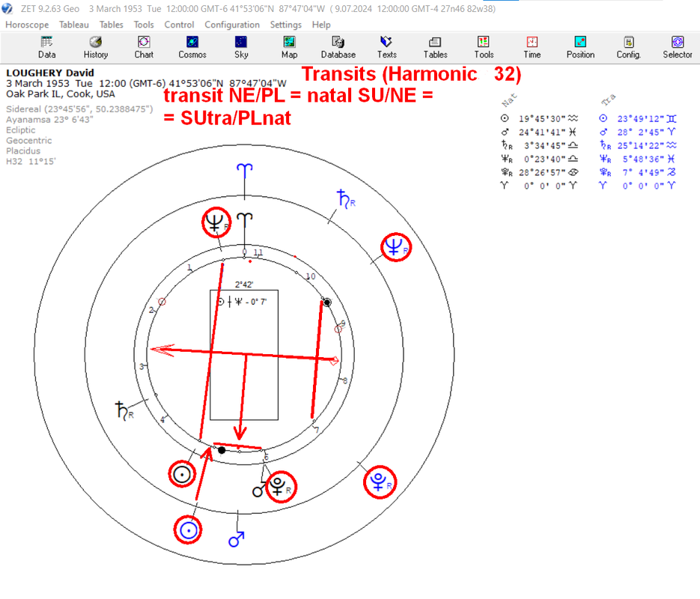The image size is (700, 599).
Task: Open the Texts toolbar icon
Action: tap(386, 47)
